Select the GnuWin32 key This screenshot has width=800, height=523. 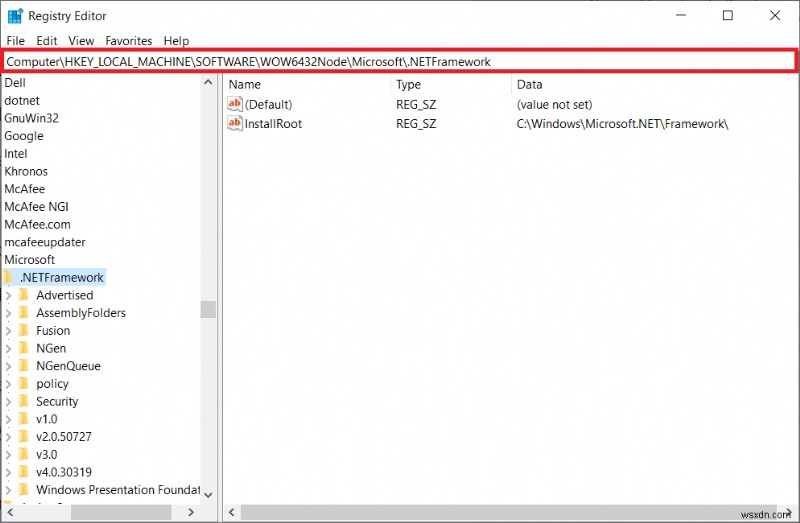click(31, 118)
